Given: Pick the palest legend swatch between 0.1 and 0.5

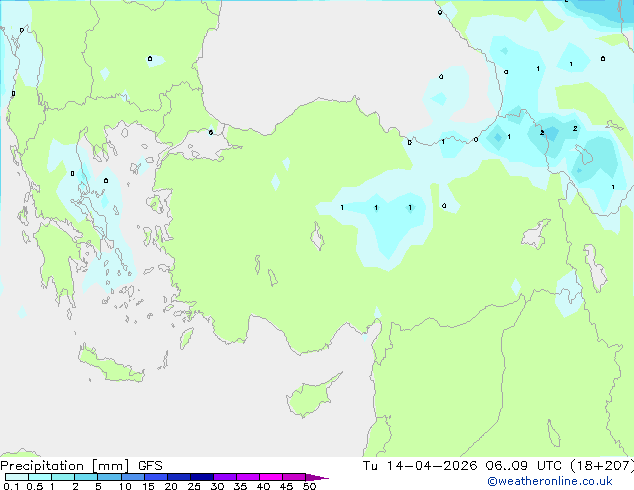Looking at the screenshot, I should [17, 477].
